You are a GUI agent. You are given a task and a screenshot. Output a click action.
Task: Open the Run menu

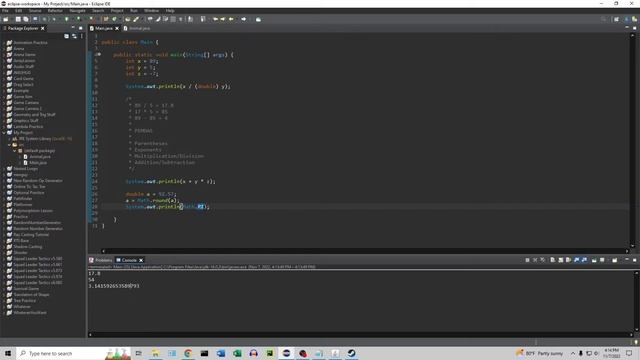pos(134,11)
